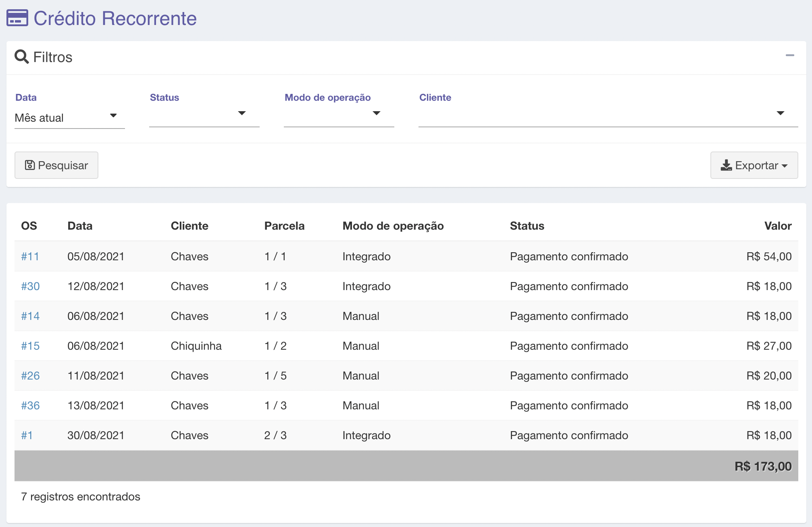Open service order #15 link
The height and width of the screenshot is (527, 812).
point(30,346)
